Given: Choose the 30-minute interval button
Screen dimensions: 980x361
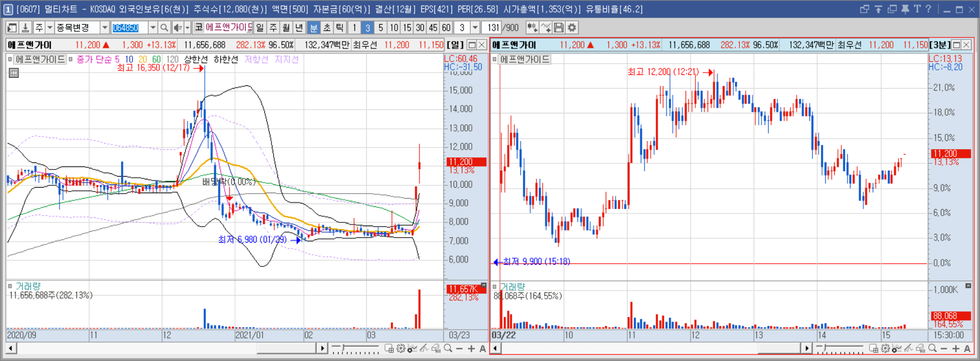Looking at the screenshot, I should click(420, 28).
